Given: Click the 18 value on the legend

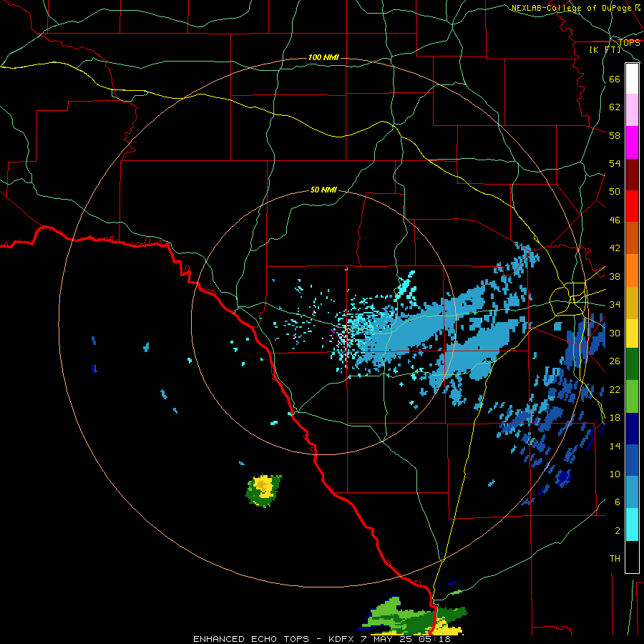Looking at the screenshot, I should point(615,418).
